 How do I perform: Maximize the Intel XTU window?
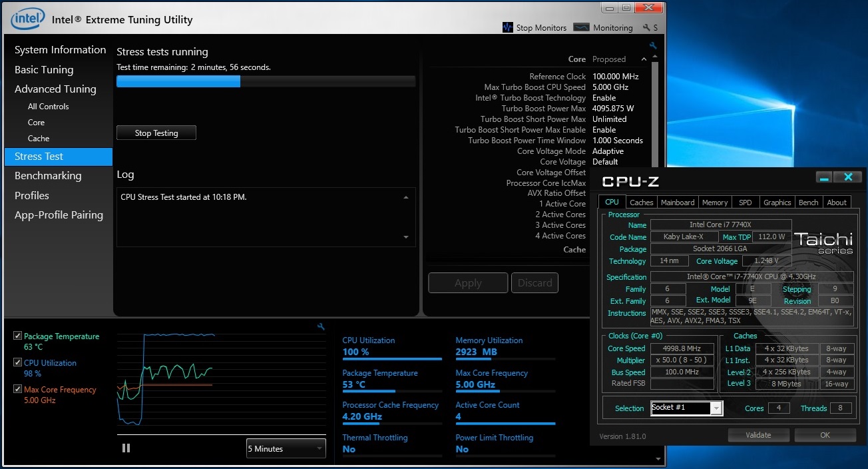(626, 7)
